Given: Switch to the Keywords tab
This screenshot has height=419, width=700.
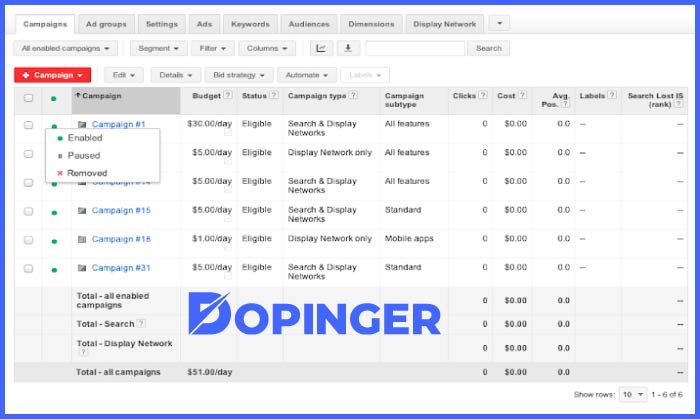Looking at the screenshot, I should [x=250, y=24].
